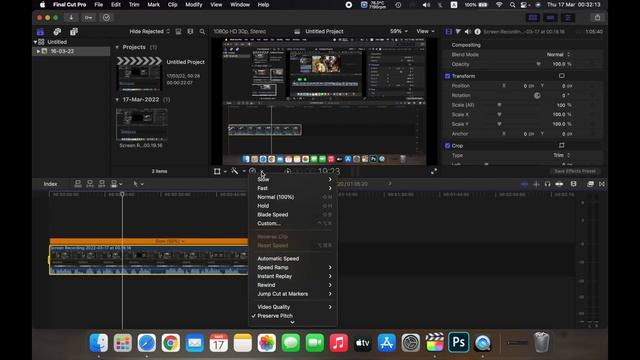Adjust the Opacity slider
The image size is (640, 360).
click(538, 64)
